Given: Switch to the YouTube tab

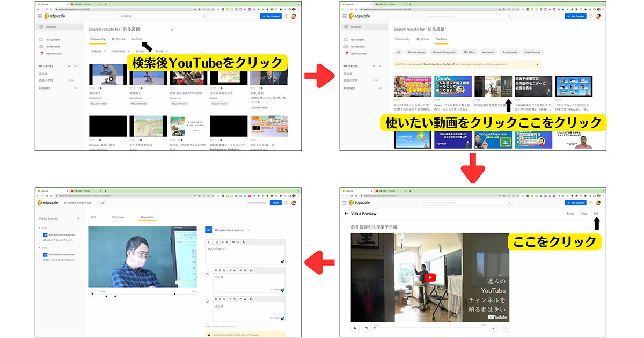Looking at the screenshot, I should pyautogui.click(x=137, y=39).
